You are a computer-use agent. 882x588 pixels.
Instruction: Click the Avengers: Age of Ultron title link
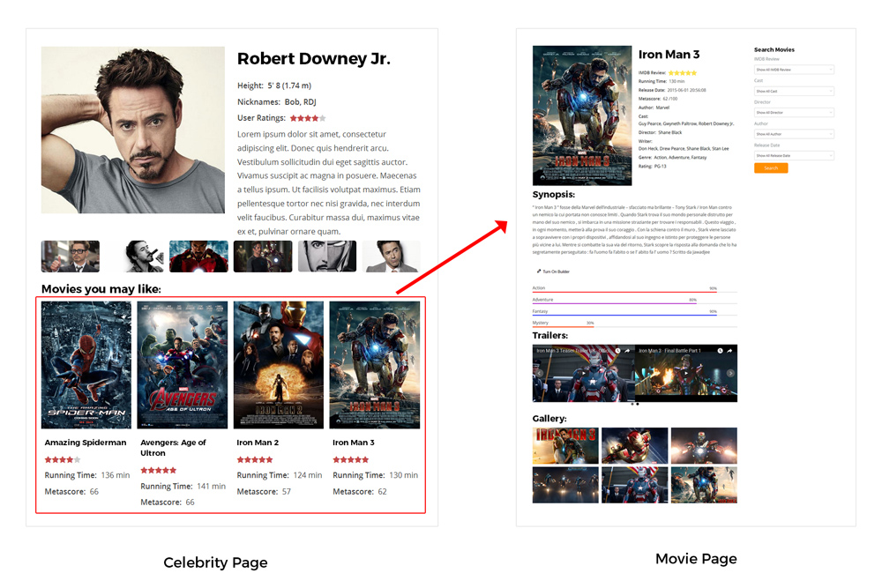pos(173,448)
